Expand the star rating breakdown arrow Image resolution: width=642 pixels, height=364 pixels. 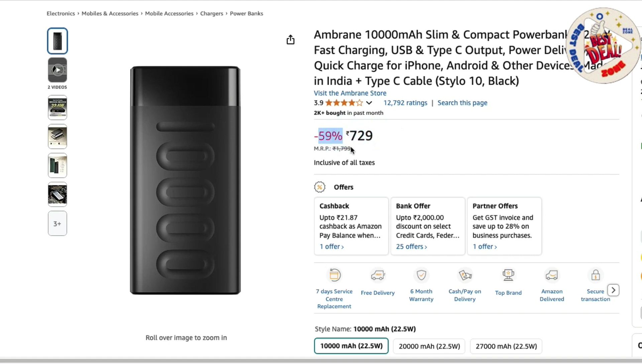coord(369,103)
